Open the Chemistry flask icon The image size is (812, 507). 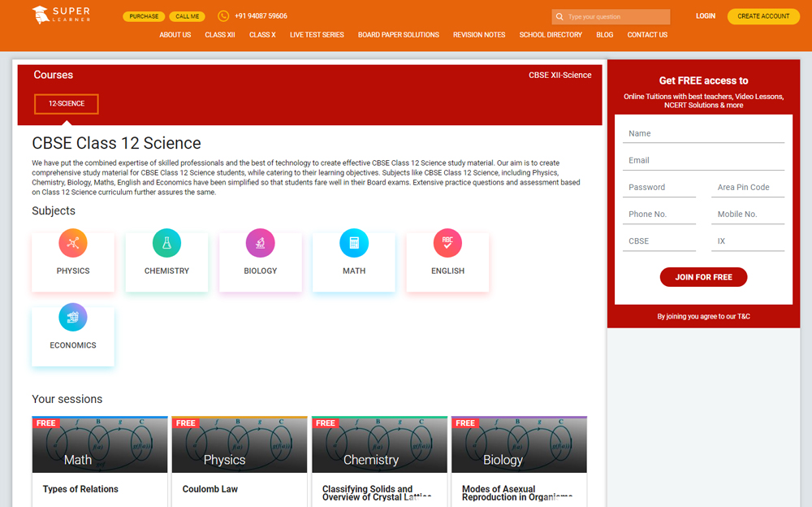(166, 243)
